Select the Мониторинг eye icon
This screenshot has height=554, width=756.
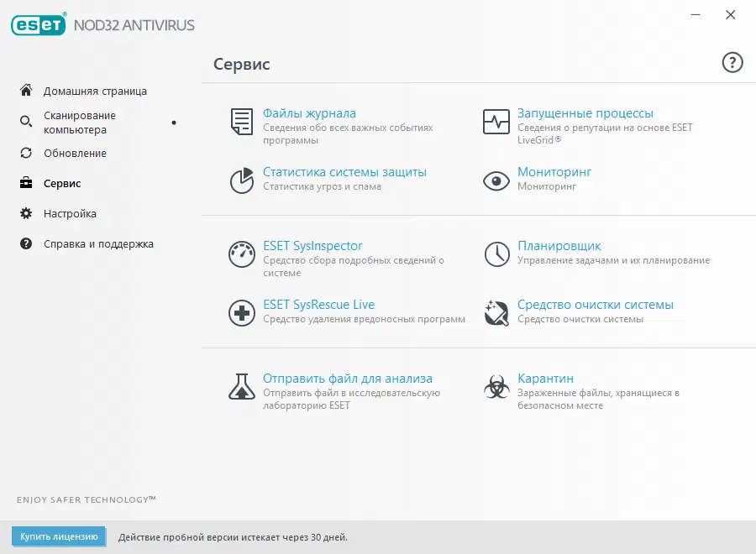click(496, 180)
